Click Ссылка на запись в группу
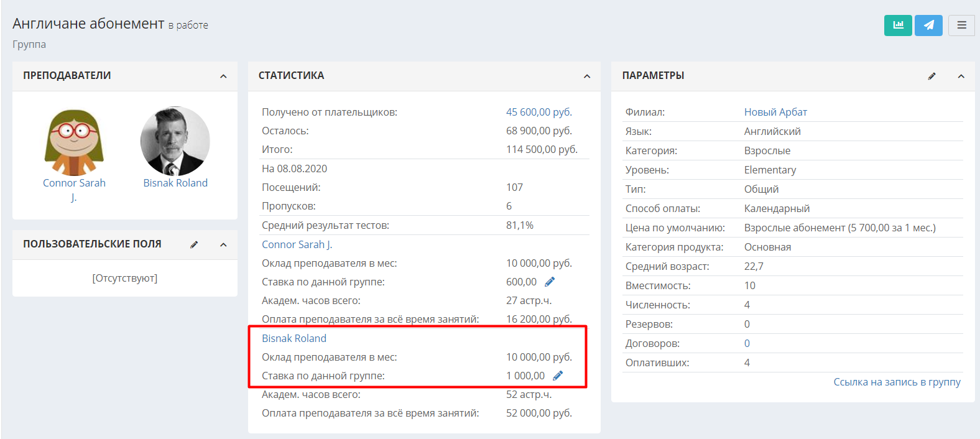980x439 pixels. tap(897, 382)
